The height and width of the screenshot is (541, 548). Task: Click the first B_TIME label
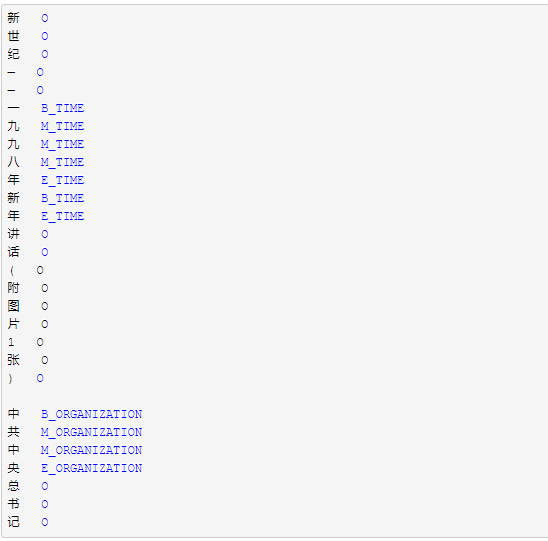click(63, 108)
